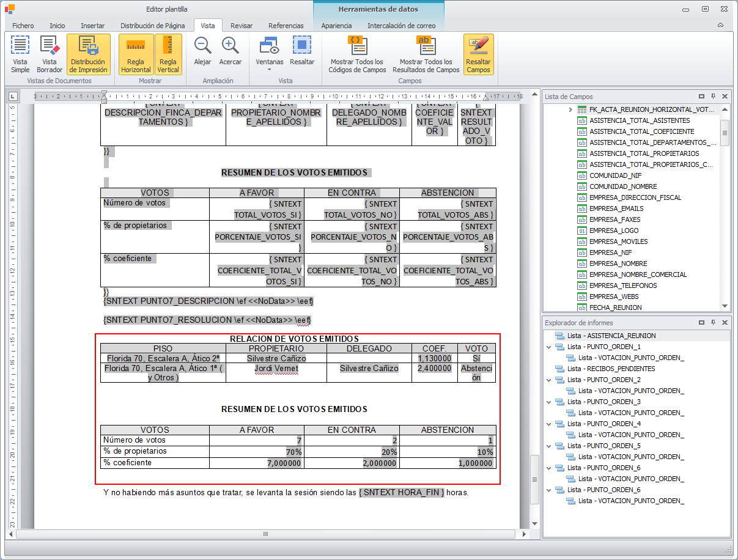Image resolution: width=738 pixels, height=560 pixels.
Task: Expand the FK_ACTA_REUNION_HORIZONTAL_VOT node
Action: click(x=570, y=109)
